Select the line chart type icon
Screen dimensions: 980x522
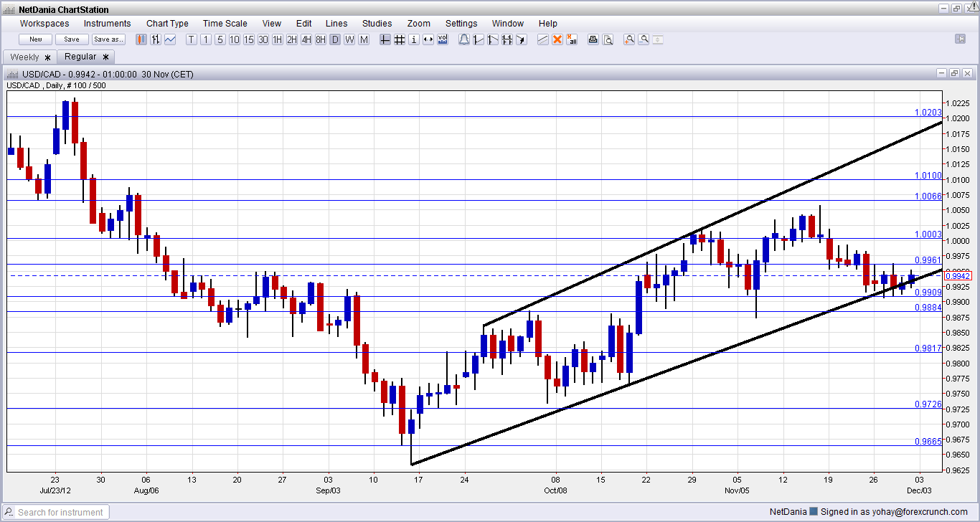click(170, 39)
